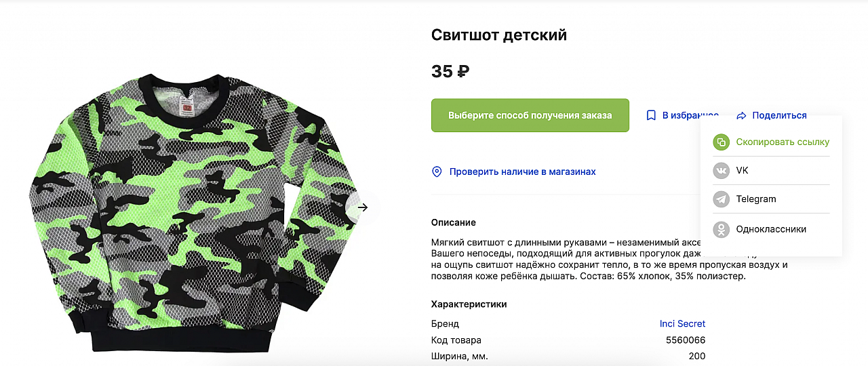Click the Telegram paper plane icon
Viewport: 868px width, 366px height.
tap(722, 199)
